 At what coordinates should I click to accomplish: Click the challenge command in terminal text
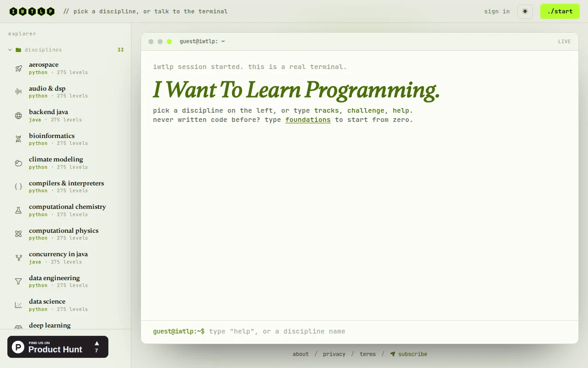tap(366, 110)
